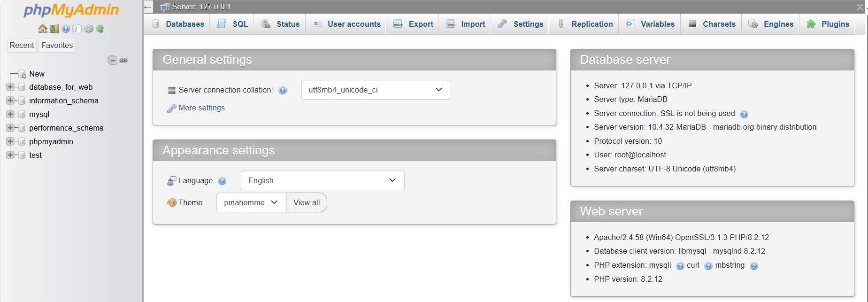
Task: Click the collapse all icon in the navigation tree
Action: (112, 60)
